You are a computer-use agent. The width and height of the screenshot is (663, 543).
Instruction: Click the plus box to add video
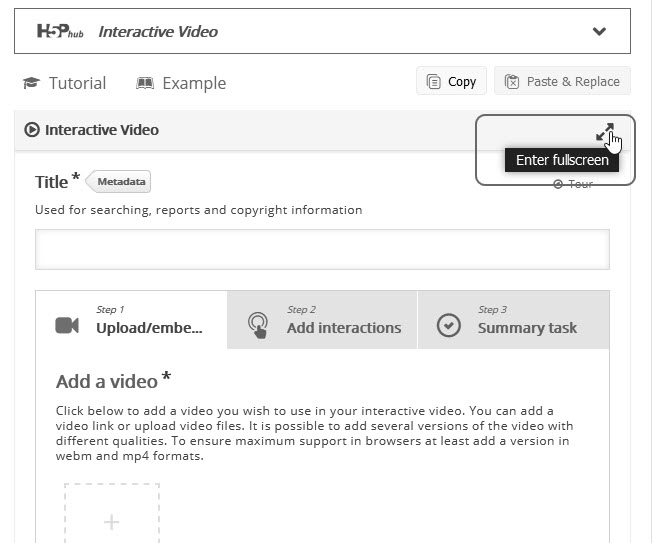click(112, 513)
